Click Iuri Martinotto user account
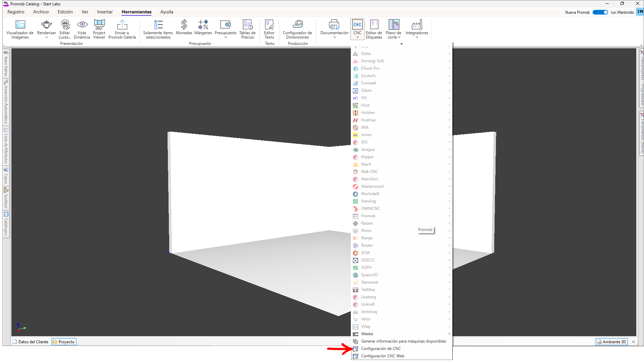This screenshot has height=362, width=644. (x=622, y=12)
